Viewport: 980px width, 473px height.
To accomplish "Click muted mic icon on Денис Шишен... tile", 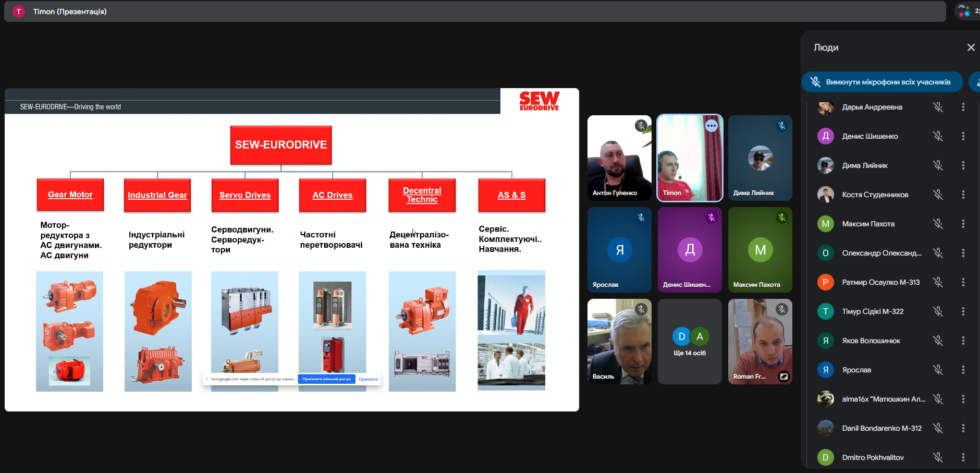I will click(x=711, y=217).
